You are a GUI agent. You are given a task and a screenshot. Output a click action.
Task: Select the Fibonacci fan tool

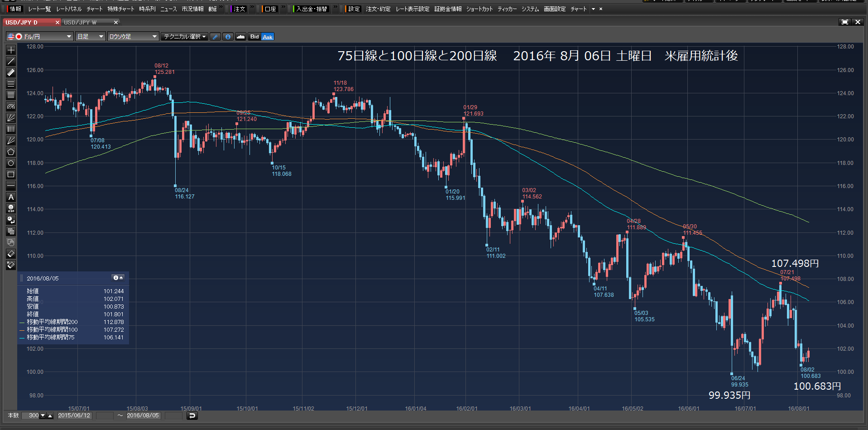tap(11, 118)
